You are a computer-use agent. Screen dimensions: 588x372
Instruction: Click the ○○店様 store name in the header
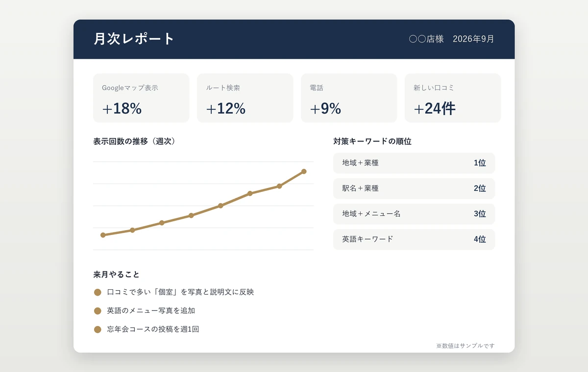[426, 39]
